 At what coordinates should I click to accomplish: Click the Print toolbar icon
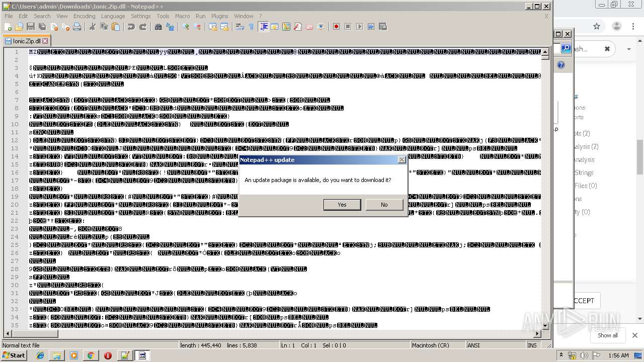click(x=77, y=27)
